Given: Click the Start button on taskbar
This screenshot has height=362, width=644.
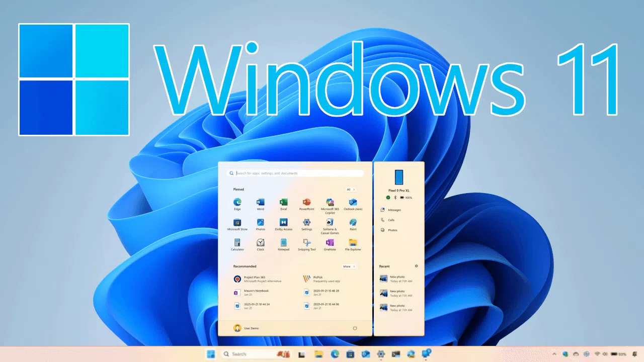Looking at the screenshot, I should click(211, 354).
